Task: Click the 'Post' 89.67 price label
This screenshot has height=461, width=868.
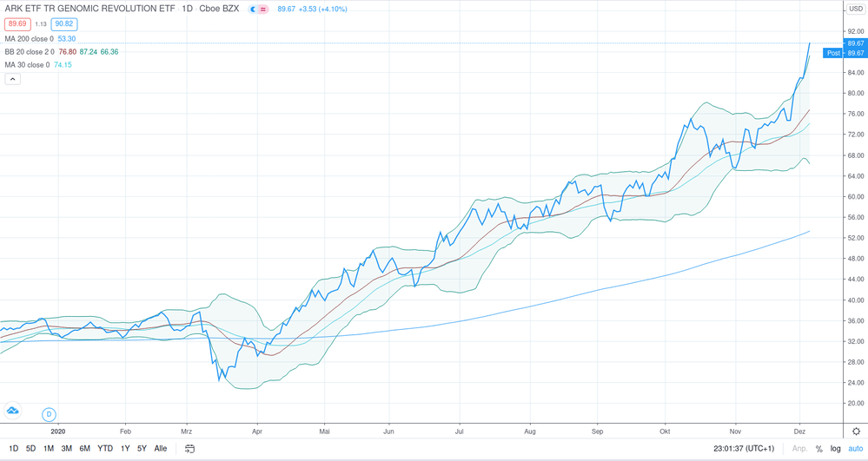Action: click(845, 53)
